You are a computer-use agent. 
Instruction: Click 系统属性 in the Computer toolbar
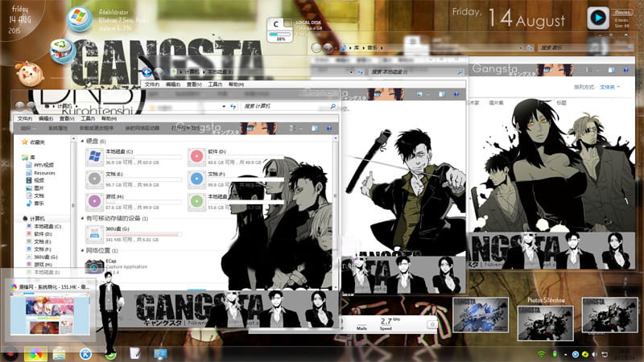57,129
